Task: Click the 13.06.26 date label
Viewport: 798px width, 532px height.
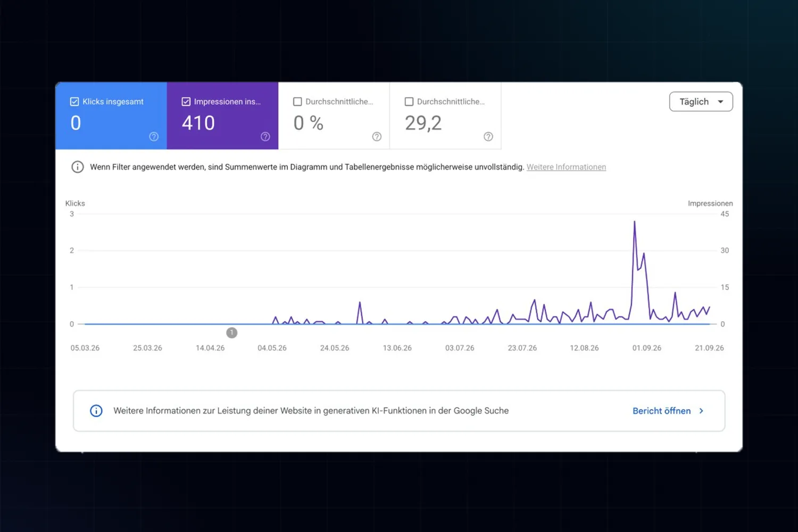Action: [x=397, y=348]
